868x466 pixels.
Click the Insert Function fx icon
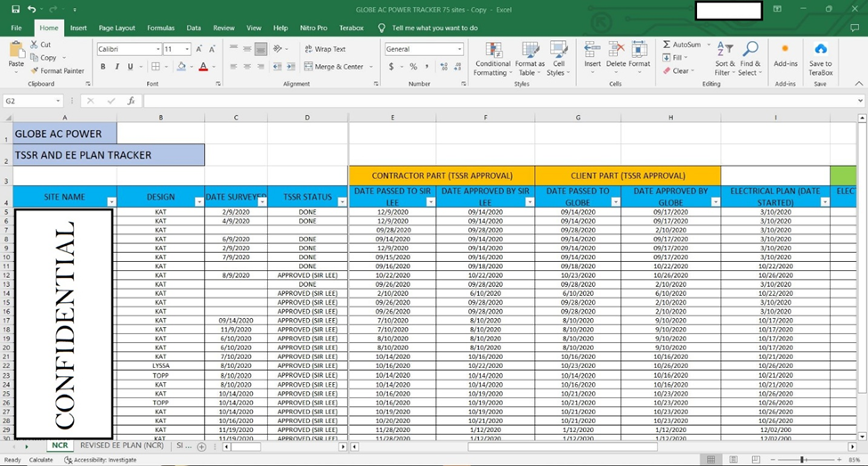130,101
